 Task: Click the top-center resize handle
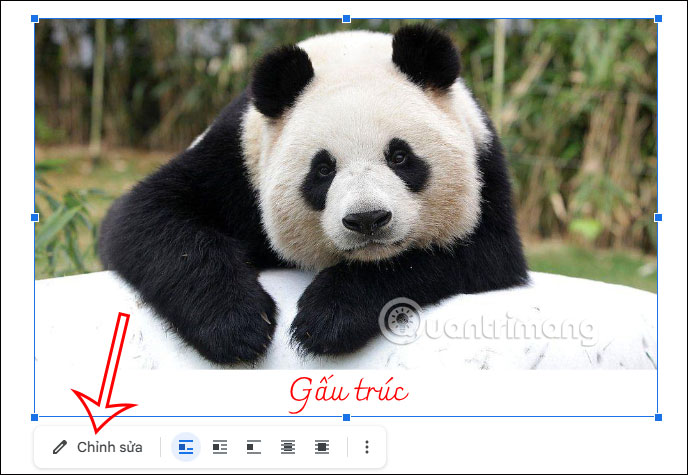(346, 19)
